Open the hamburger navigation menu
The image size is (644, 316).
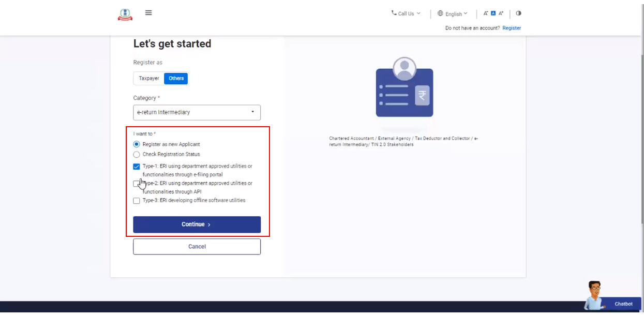148,13
